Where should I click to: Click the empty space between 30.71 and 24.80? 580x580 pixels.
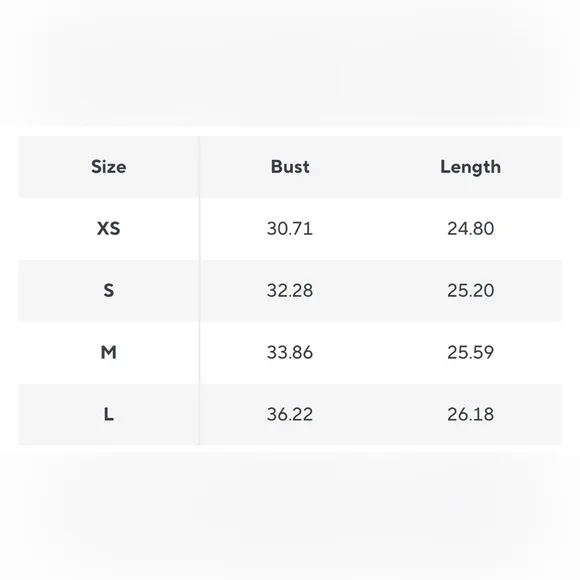point(380,229)
